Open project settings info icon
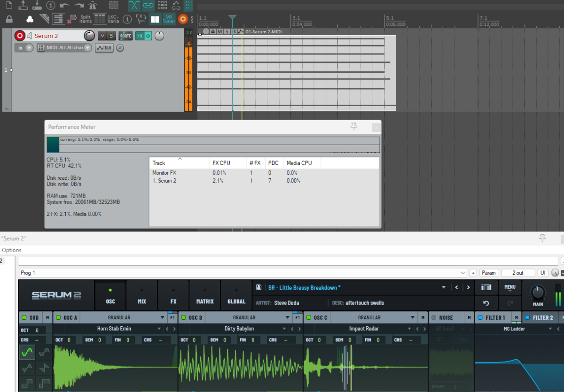Image resolution: width=564 pixels, height=392 pixels. tap(51, 6)
